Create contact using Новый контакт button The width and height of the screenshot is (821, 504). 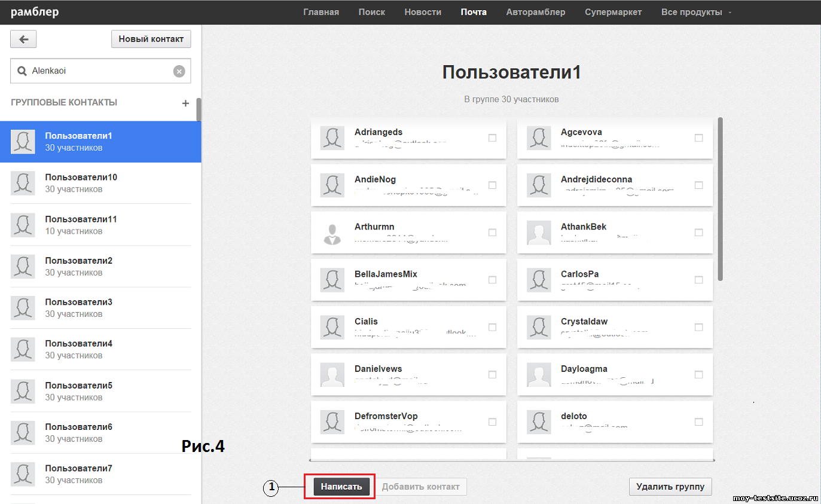pyautogui.click(x=151, y=39)
